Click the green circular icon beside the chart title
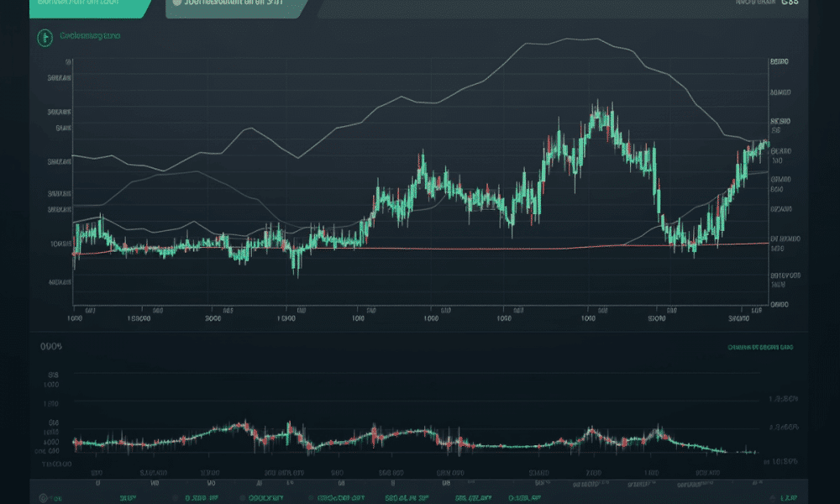 pyautogui.click(x=42, y=36)
